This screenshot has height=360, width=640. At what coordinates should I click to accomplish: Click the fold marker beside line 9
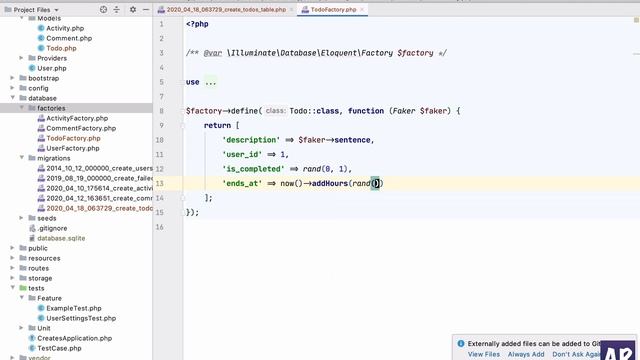click(x=183, y=126)
